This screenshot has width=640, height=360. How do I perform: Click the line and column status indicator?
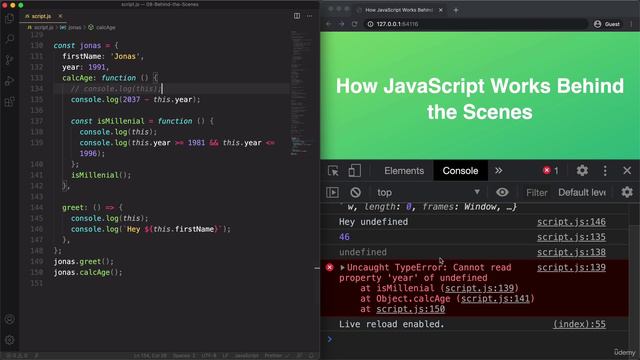pos(150,356)
